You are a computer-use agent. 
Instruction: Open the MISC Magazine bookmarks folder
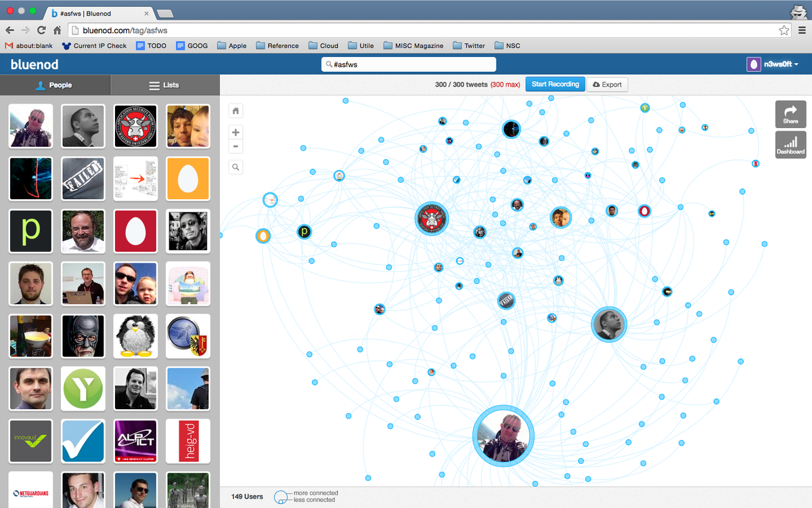(x=413, y=46)
